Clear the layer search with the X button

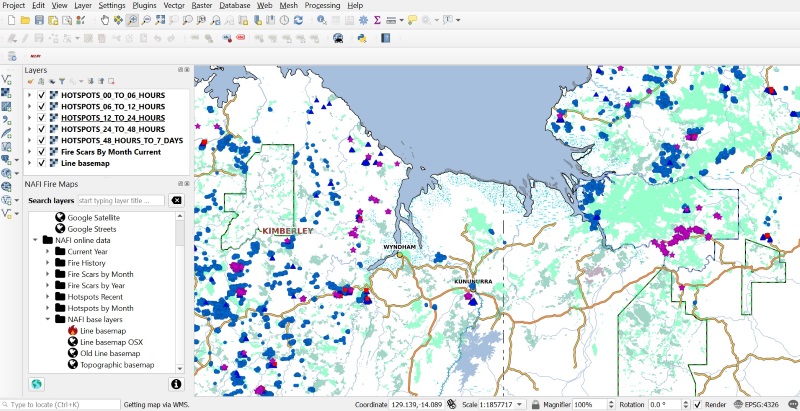[176, 200]
